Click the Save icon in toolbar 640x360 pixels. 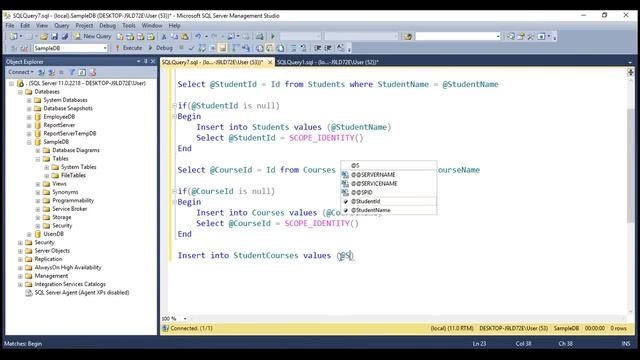point(54,36)
